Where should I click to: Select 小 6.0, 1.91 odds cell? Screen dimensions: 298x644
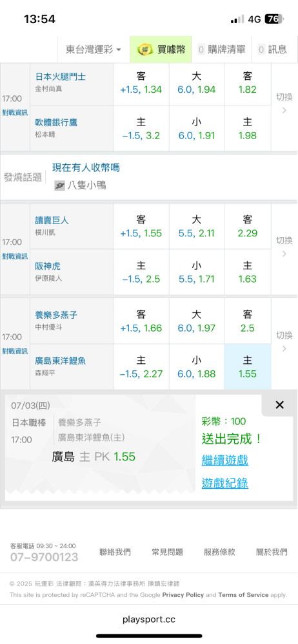pyautogui.click(x=196, y=129)
